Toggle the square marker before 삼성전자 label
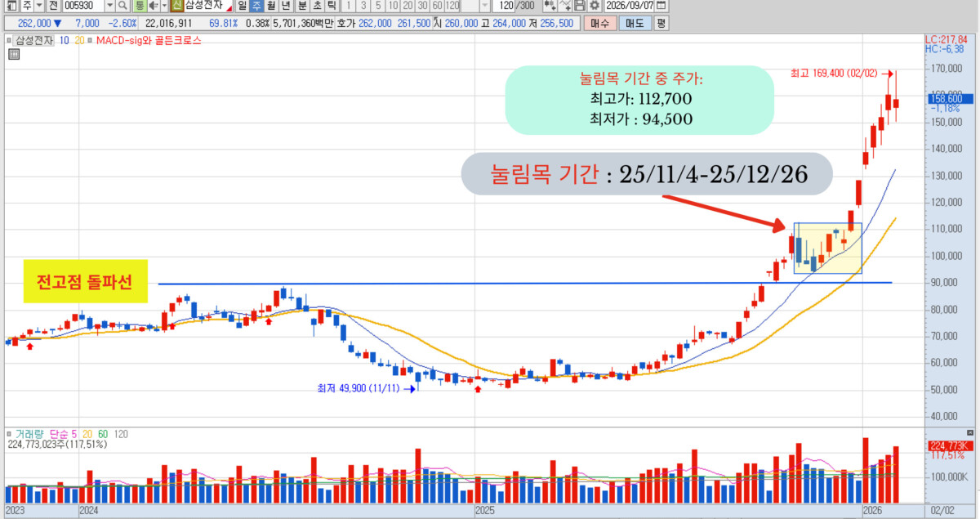Viewport: 980px width, 519px height. pyautogui.click(x=9, y=40)
